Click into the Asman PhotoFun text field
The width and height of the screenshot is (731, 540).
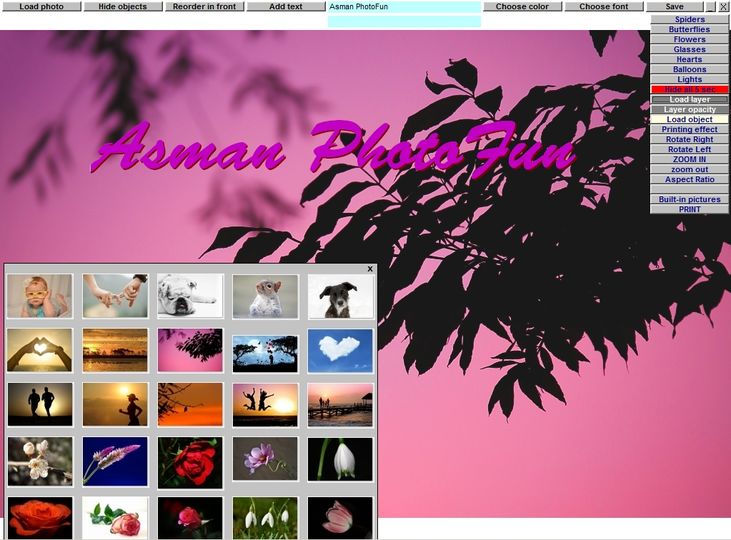point(404,7)
